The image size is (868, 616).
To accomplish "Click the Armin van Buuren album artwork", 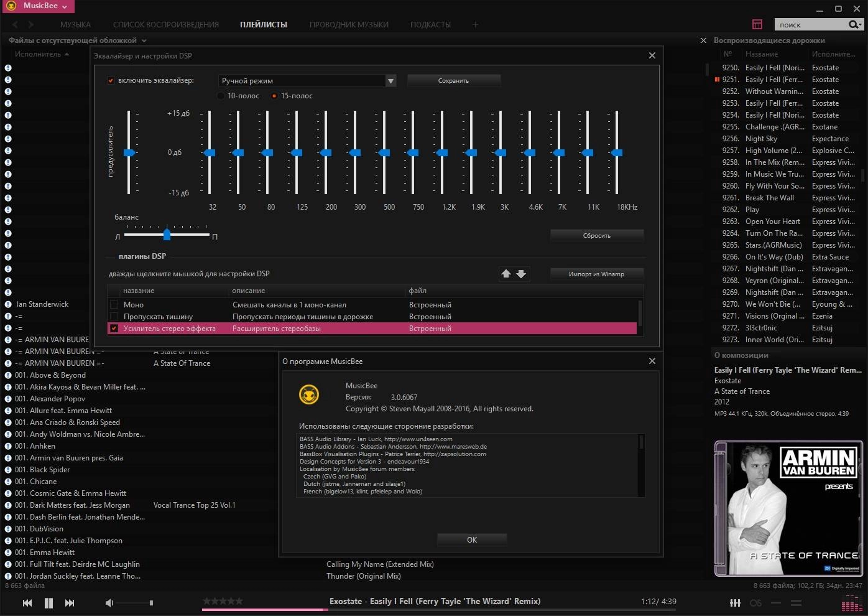I will (x=788, y=508).
